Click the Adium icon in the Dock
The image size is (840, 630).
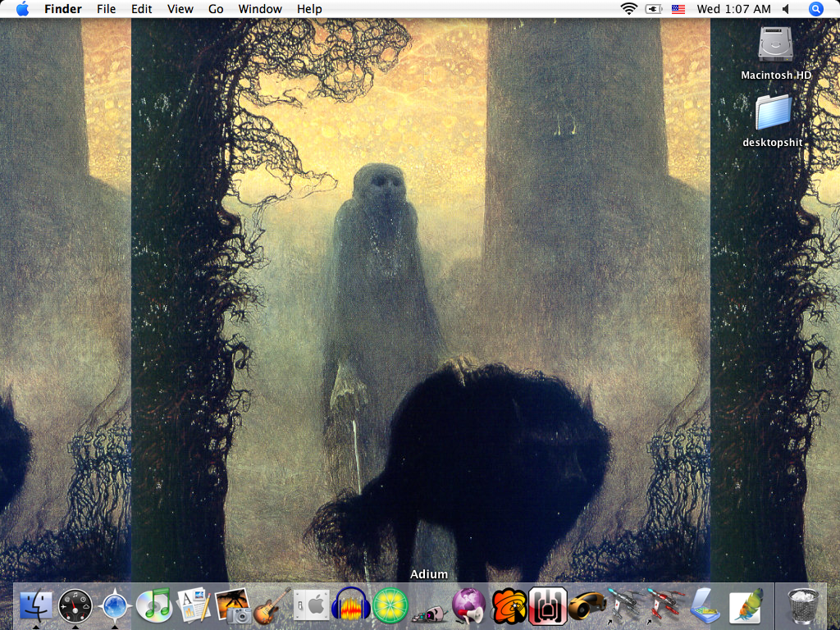click(429, 608)
